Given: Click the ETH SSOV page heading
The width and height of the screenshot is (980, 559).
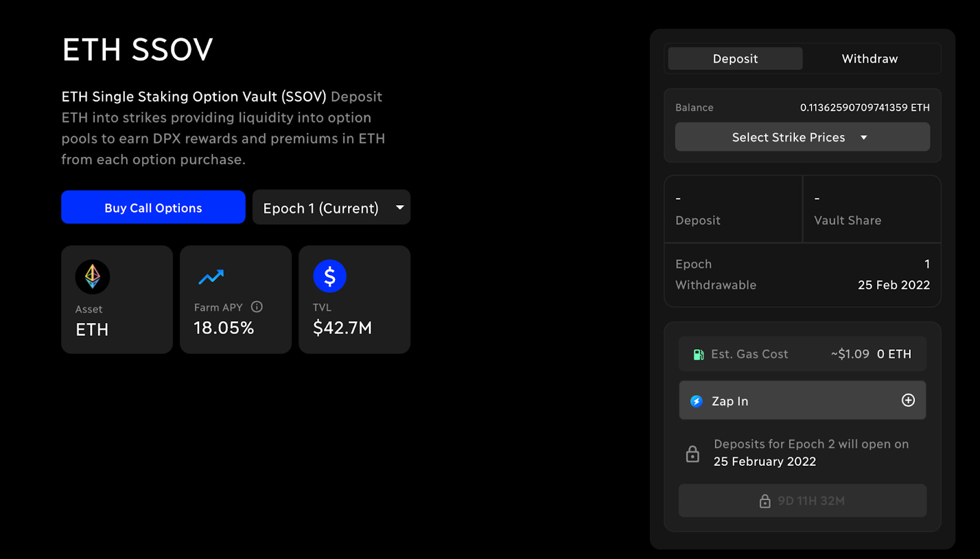Looking at the screenshot, I should [x=138, y=50].
